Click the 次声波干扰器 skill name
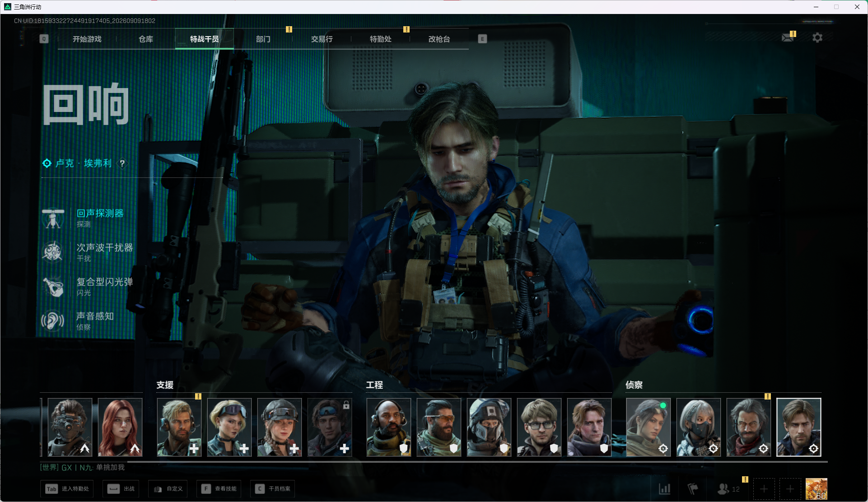Viewport: 868px width, 502px height. pyautogui.click(x=105, y=248)
